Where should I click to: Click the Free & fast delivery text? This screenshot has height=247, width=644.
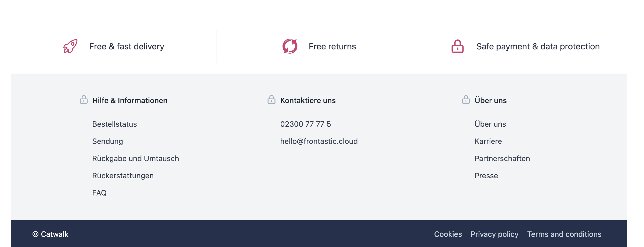(127, 46)
